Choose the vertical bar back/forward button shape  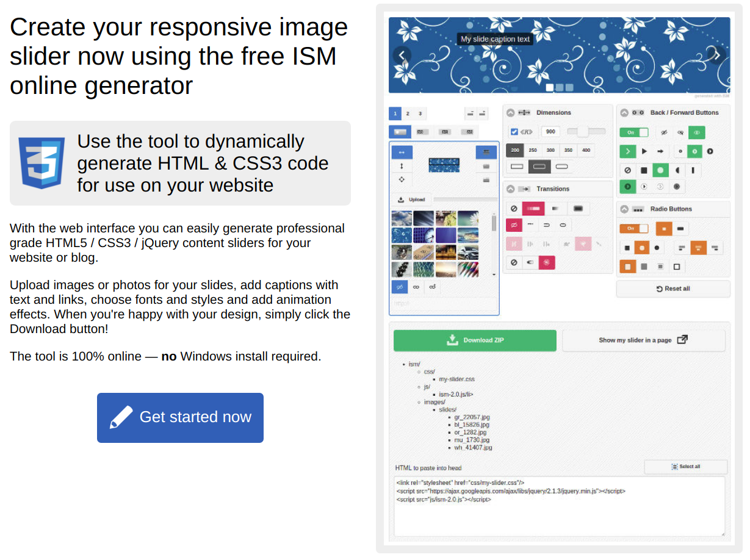click(693, 170)
